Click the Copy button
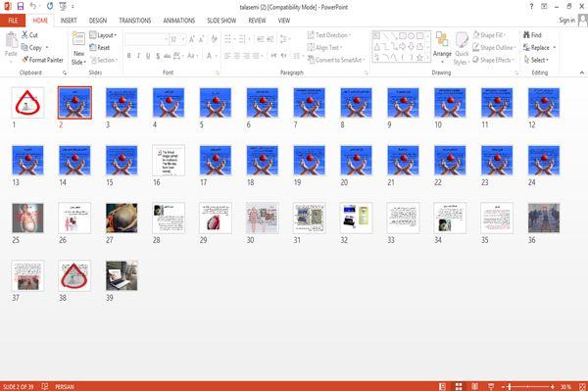 [x=31, y=48]
